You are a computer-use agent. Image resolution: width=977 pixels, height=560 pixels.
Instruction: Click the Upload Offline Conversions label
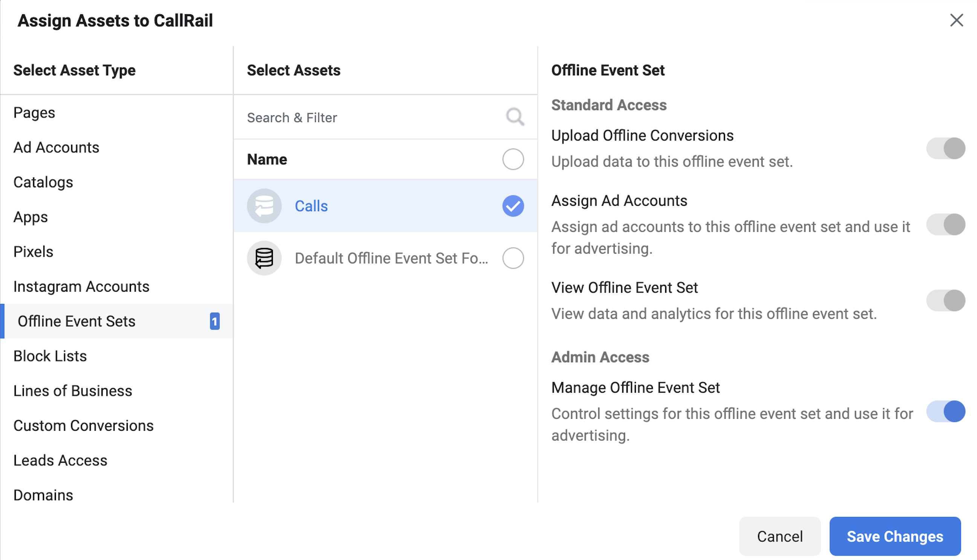[x=642, y=135]
